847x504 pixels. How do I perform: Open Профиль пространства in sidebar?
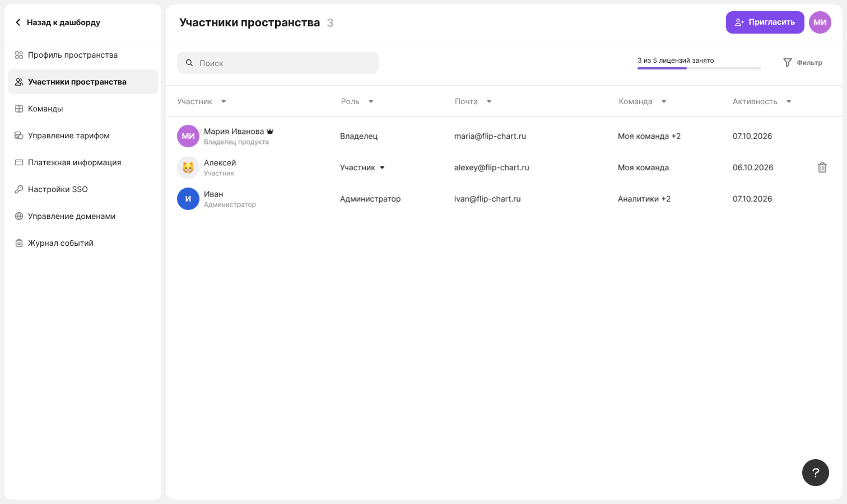pyautogui.click(x=83, y=55)
